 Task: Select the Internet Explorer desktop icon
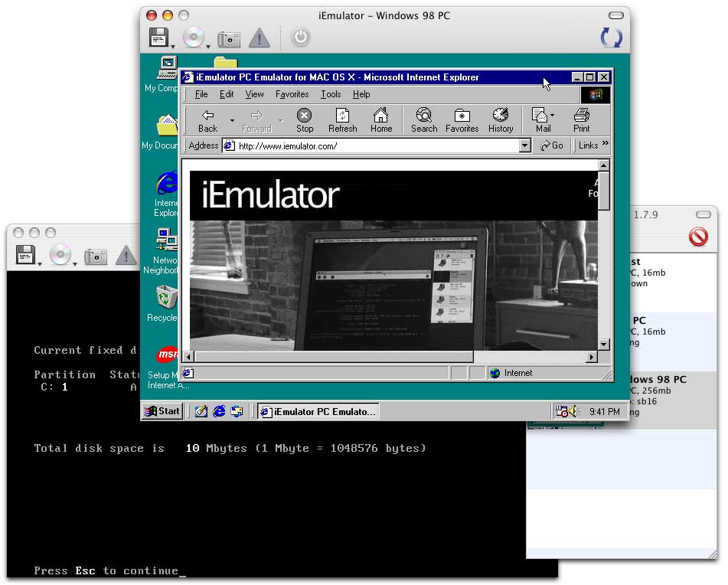pyautogui.click(x=166, y=193)
